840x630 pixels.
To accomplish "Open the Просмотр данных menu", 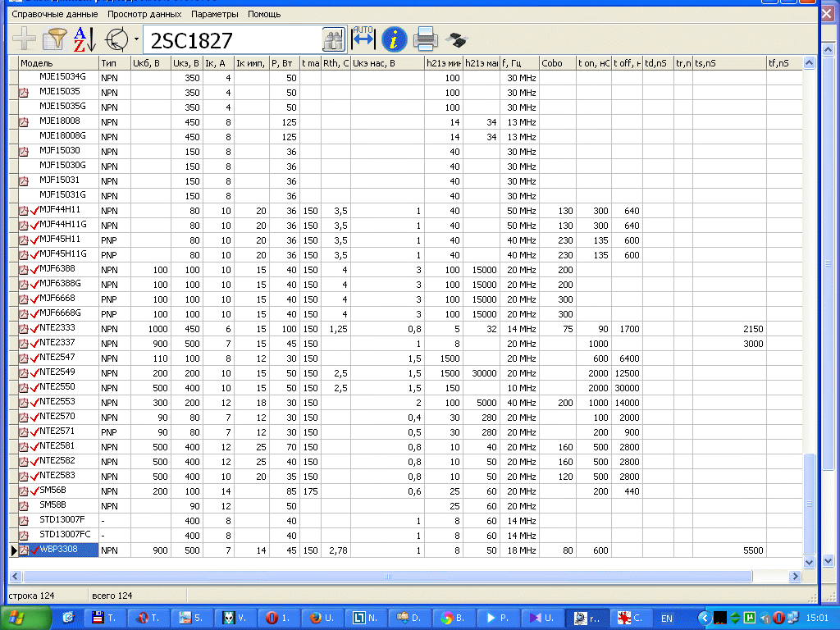I will 144,14.
